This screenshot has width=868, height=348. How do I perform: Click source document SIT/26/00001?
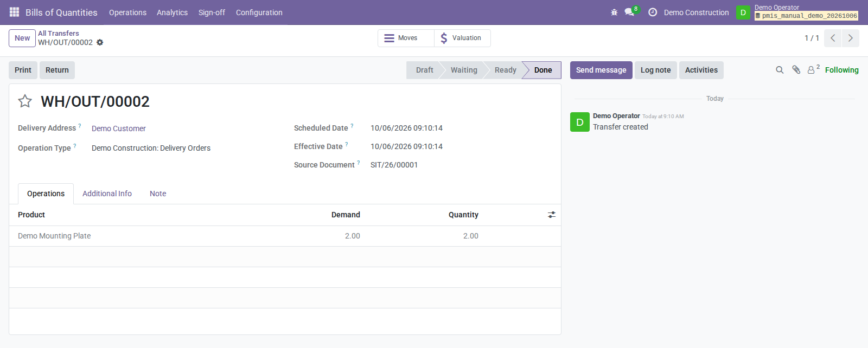(394, 165)
